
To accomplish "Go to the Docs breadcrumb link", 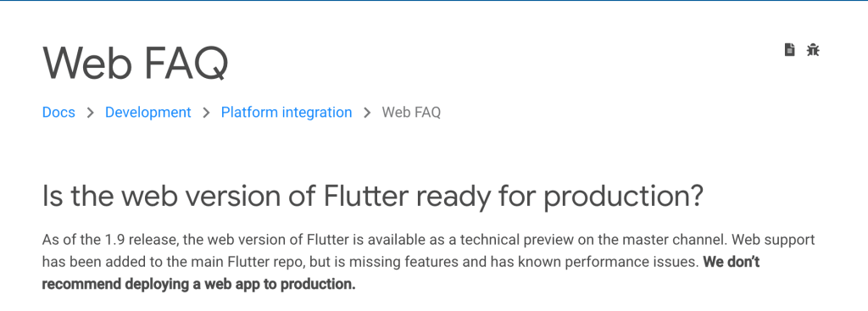I will coord(58,113).
